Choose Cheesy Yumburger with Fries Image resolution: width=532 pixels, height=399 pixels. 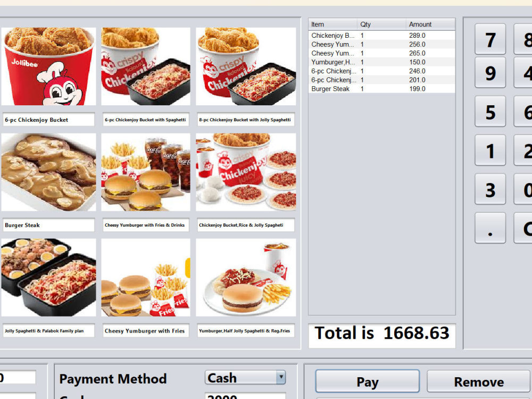pyautogui.click(x=145, y=277)
